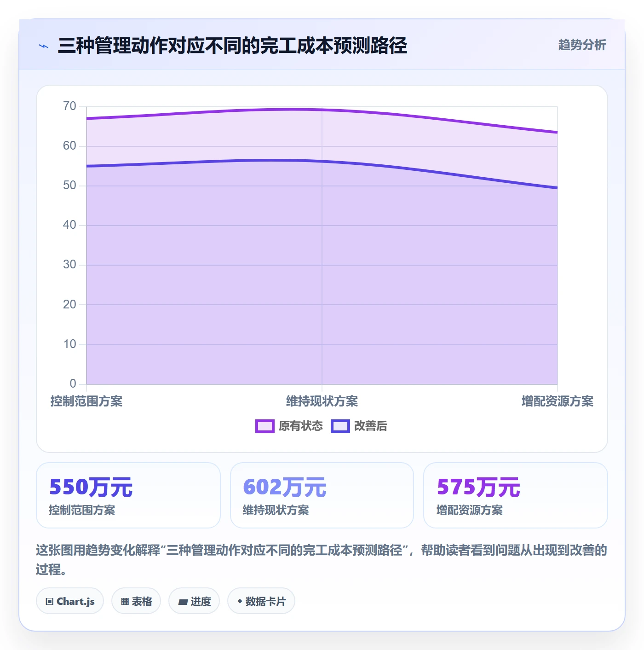Click the lightning icon beside the title
This screenshot has width=644, height=650.
[44, 46]
